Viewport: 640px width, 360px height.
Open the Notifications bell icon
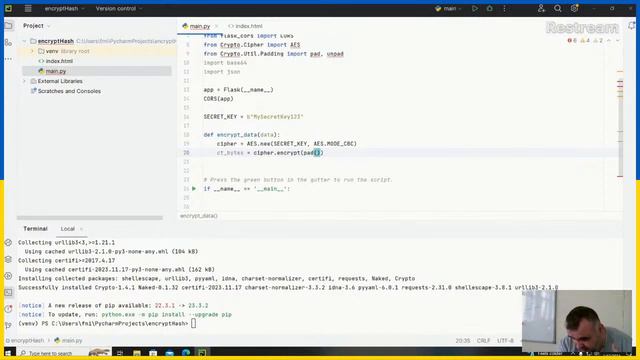(632, 26)
